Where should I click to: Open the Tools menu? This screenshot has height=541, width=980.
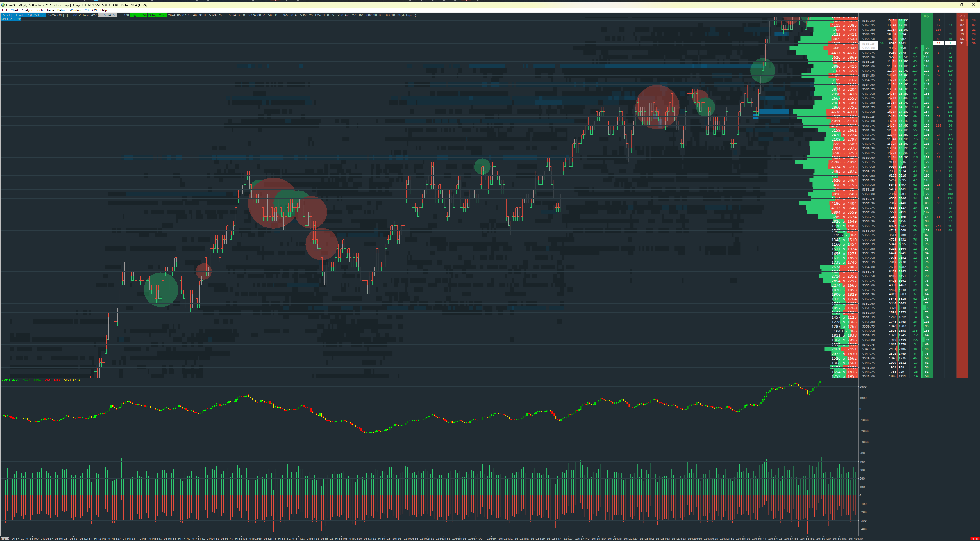point(40,11)
